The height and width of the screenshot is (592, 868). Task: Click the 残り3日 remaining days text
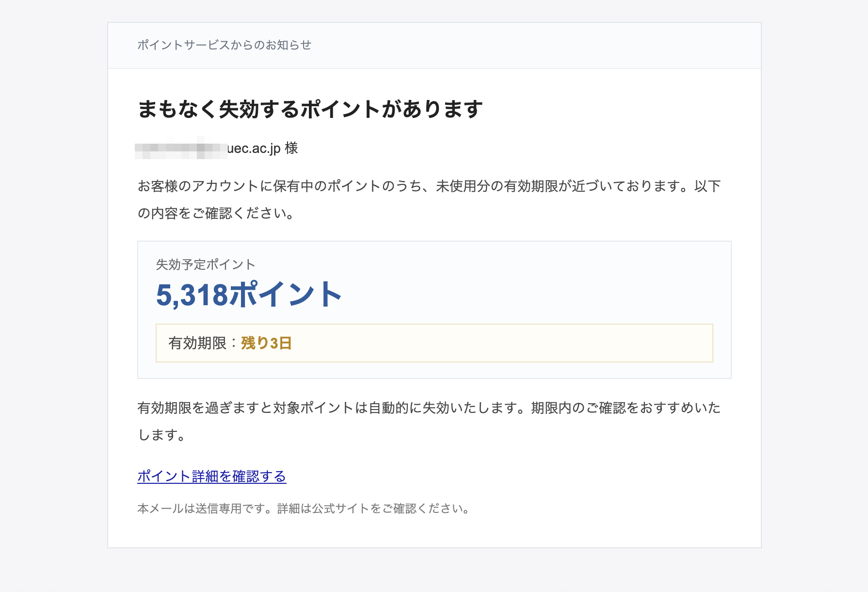pyautogui.click(x=266, y=343)
